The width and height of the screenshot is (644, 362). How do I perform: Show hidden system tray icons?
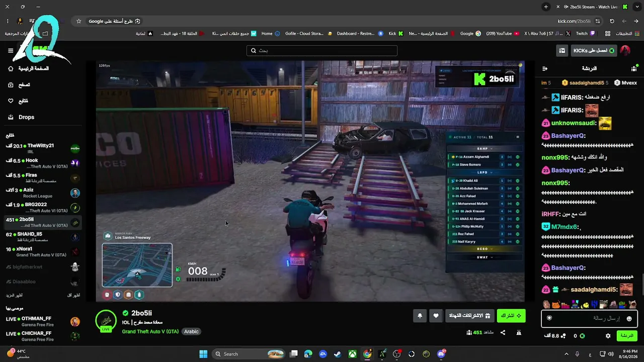point(566,354)
